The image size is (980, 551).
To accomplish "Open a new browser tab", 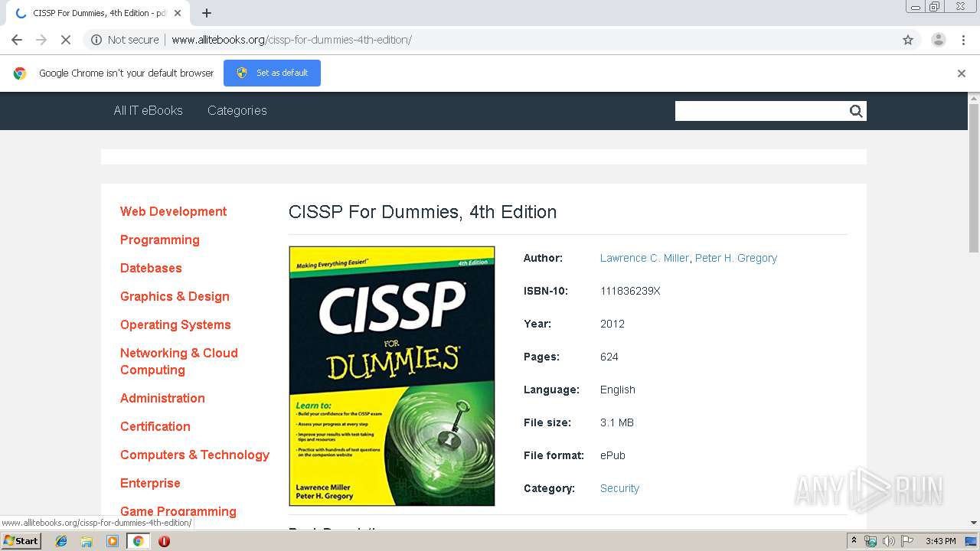I will coord(207,13).
